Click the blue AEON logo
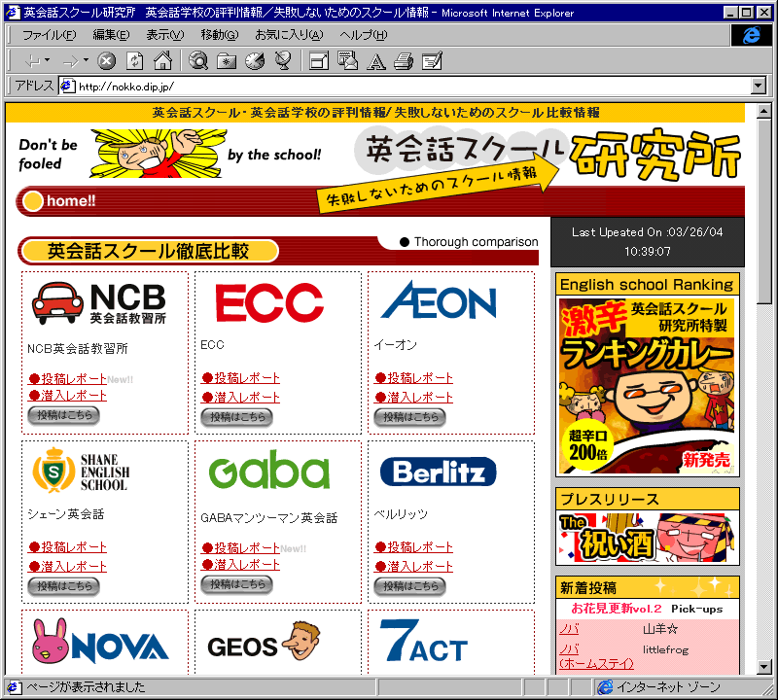This screenshot has width=778, height=700. 439,300
